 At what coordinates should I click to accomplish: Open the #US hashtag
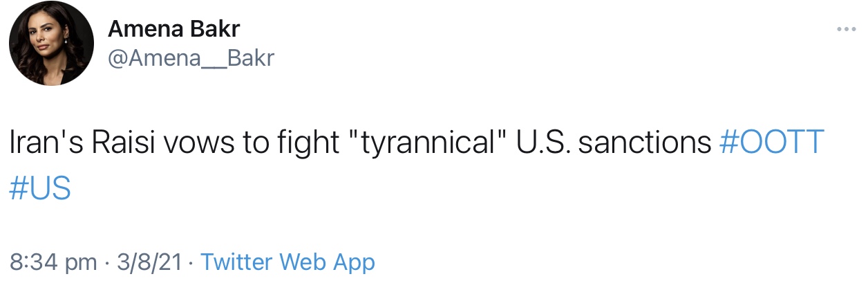(40, 188)
